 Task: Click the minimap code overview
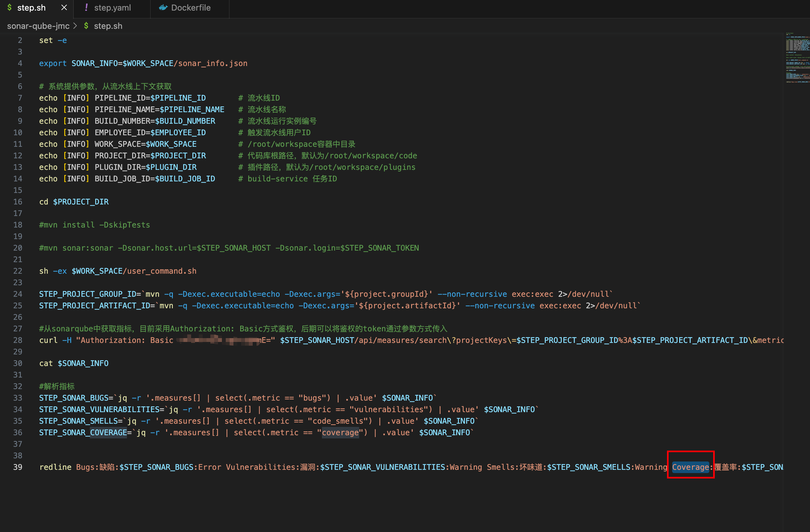click(797, 58)
